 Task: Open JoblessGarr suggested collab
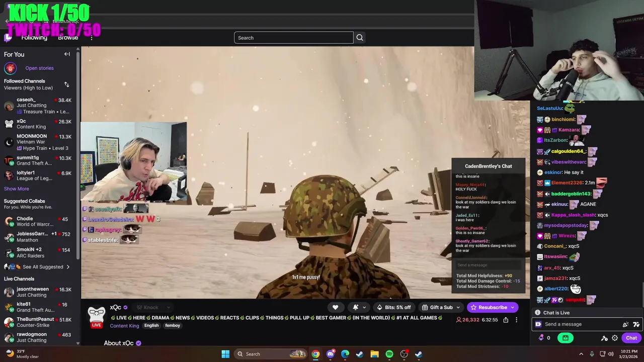(x=38, y=236)
